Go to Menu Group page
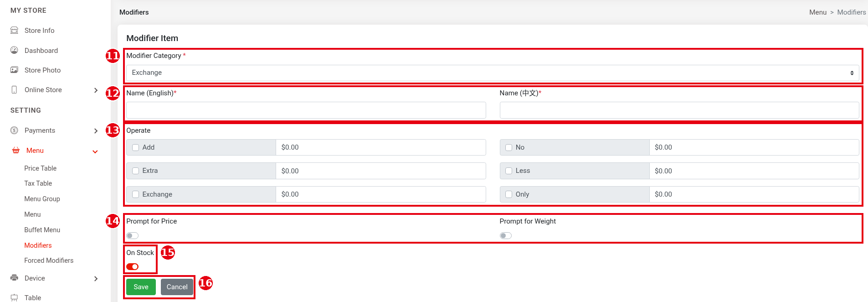This screenshot has height=302, width=868. pyautogui.click(x=42, y=199)
